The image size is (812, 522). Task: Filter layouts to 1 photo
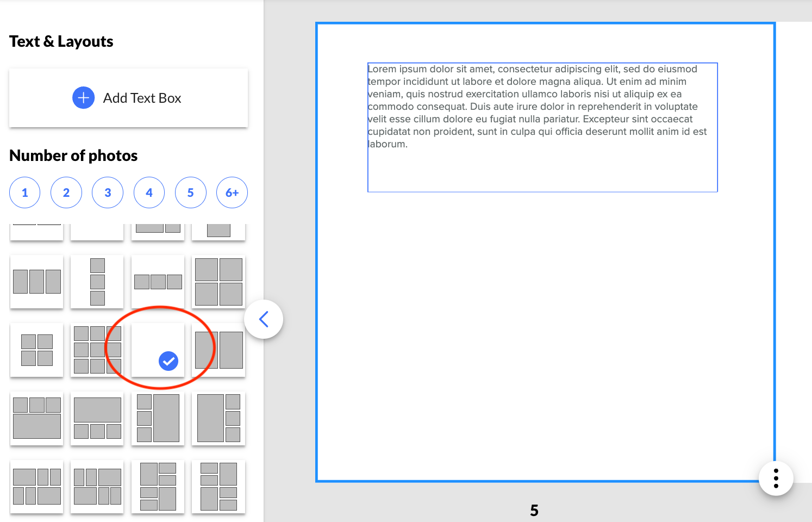tap(25, 192)
